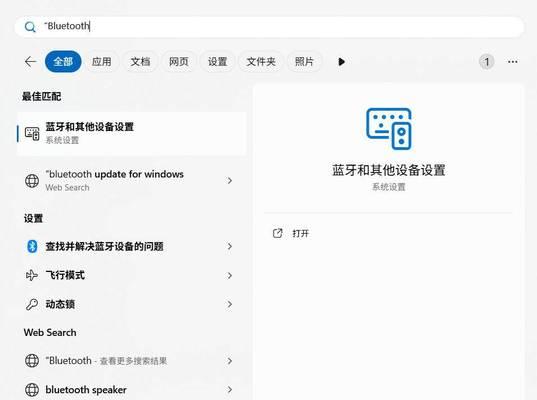The height and width of the screenshot is (400, 537).
Task: Click the circular badge showing 1
Action: pyautogui.click(x=486, y=62)
